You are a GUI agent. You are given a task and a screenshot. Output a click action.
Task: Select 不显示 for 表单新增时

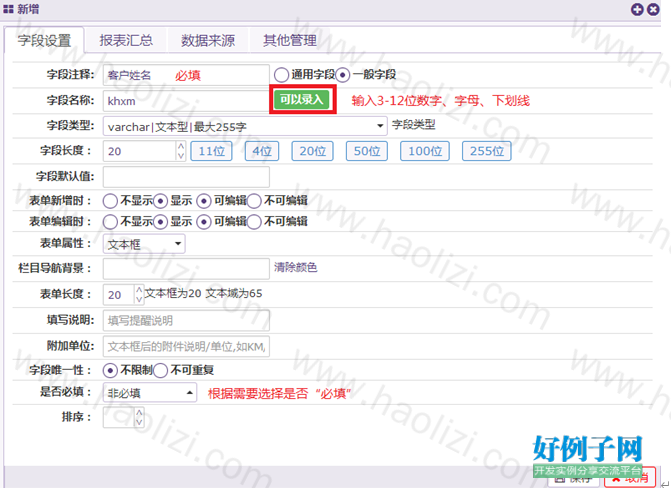(x=110, y=201)
